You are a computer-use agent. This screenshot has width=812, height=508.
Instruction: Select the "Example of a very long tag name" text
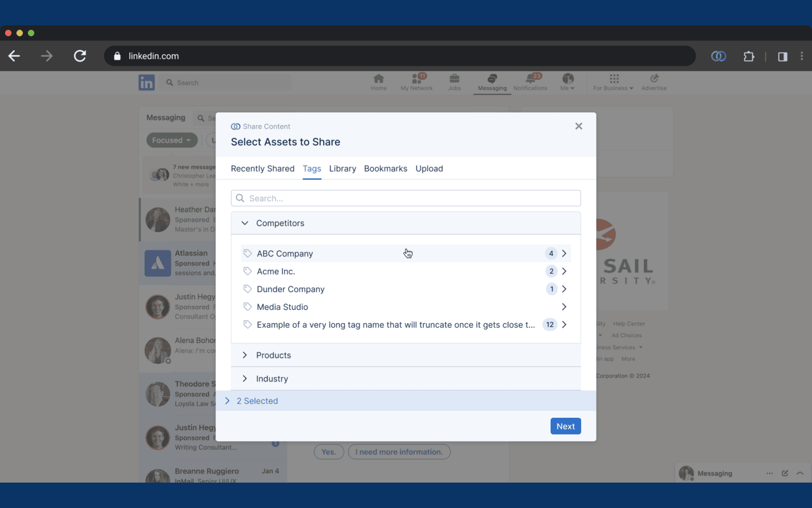click(396, 324)
